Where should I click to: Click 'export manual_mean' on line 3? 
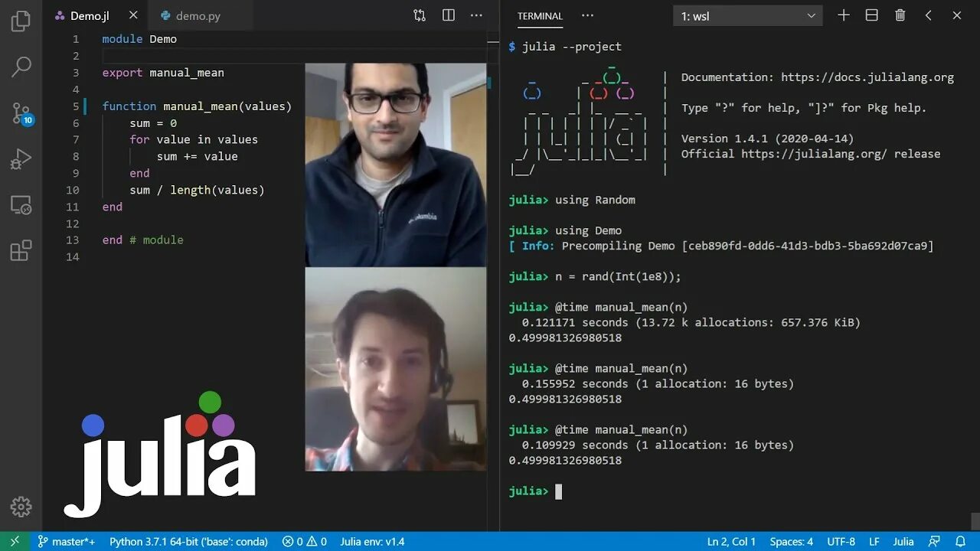coord(163,73)
